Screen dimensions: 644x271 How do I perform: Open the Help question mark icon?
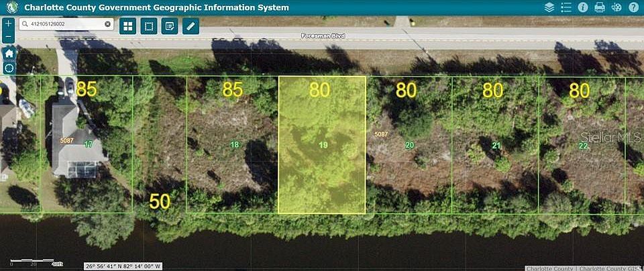pyautogui.click(x=633, y=7)
